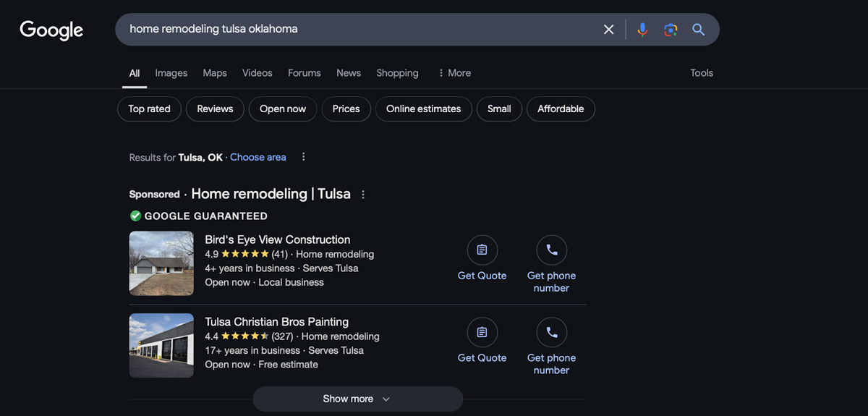868x416 pixels.
Task: Expand listings with Show more button
Action: 358,399
